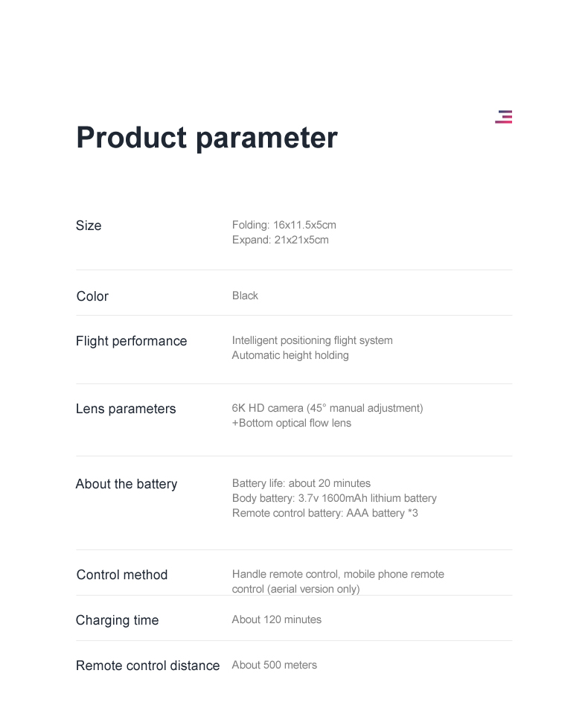Click the striped menu icon at top right
The height and width of the screenshot is (714, 588).
pyautogui.click(x=503, y=117)
